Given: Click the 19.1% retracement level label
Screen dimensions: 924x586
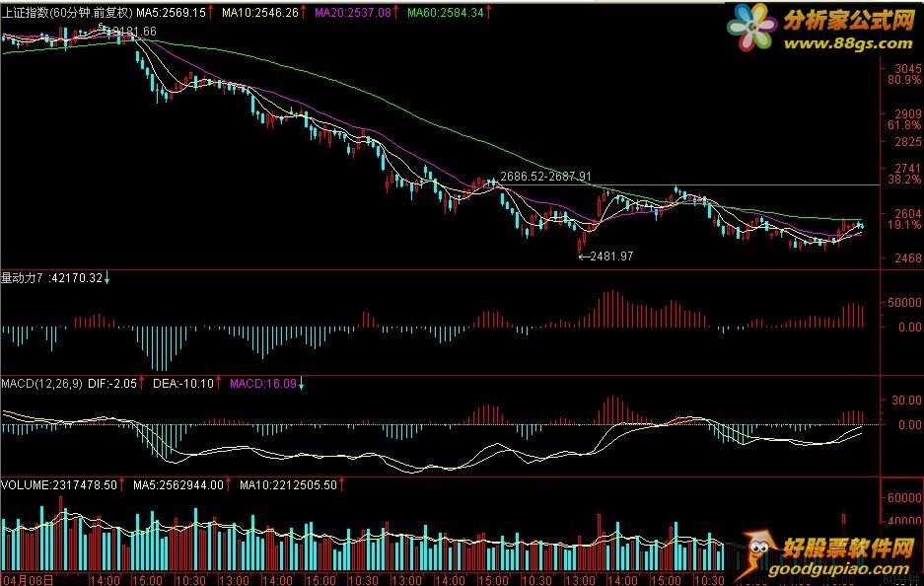Looking at the screenshot, I should (904, 225).
